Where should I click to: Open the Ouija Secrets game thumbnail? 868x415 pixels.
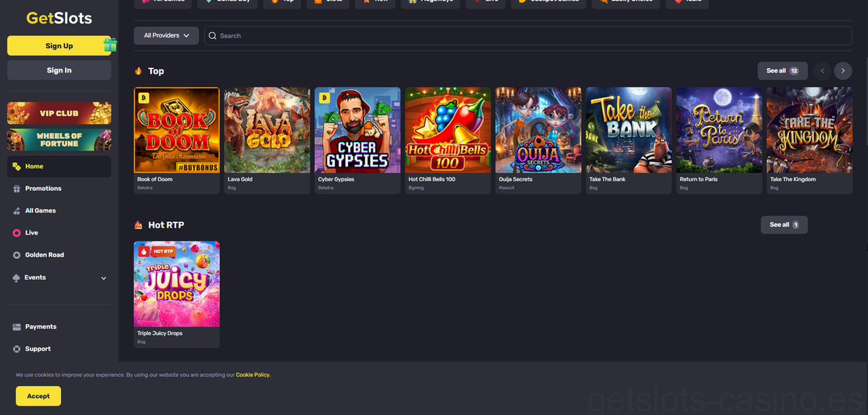pos(538,130)
